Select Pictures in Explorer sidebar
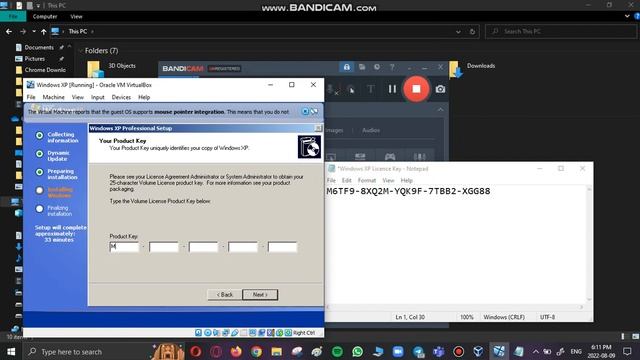640x360 pixels. tap(35, 59)
